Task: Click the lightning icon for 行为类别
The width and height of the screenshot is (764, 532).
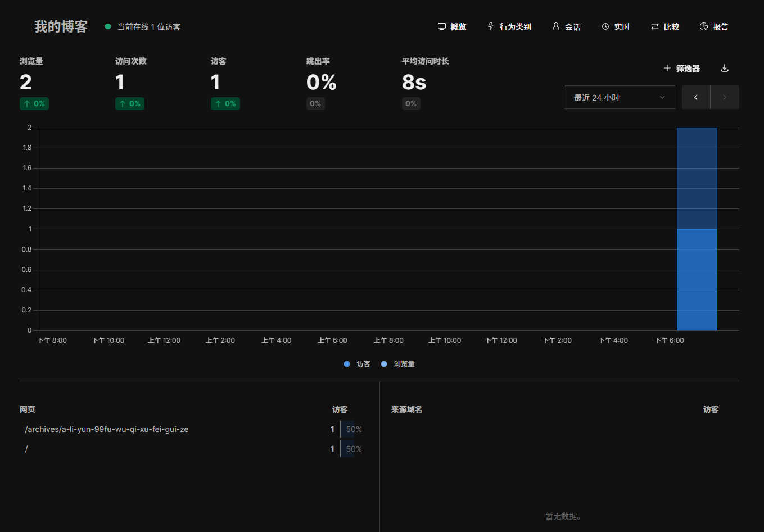Action: click(491, 27)
